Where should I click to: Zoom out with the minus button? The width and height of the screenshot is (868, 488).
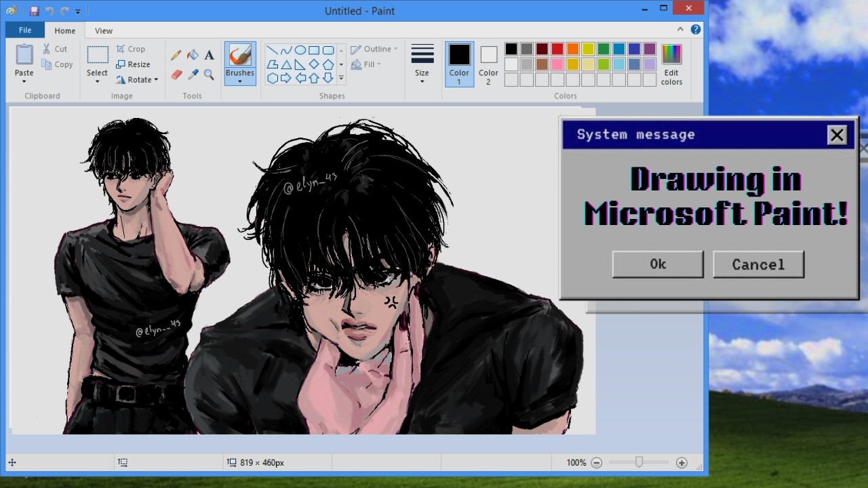pyautogui.click(x=596, y=463)
